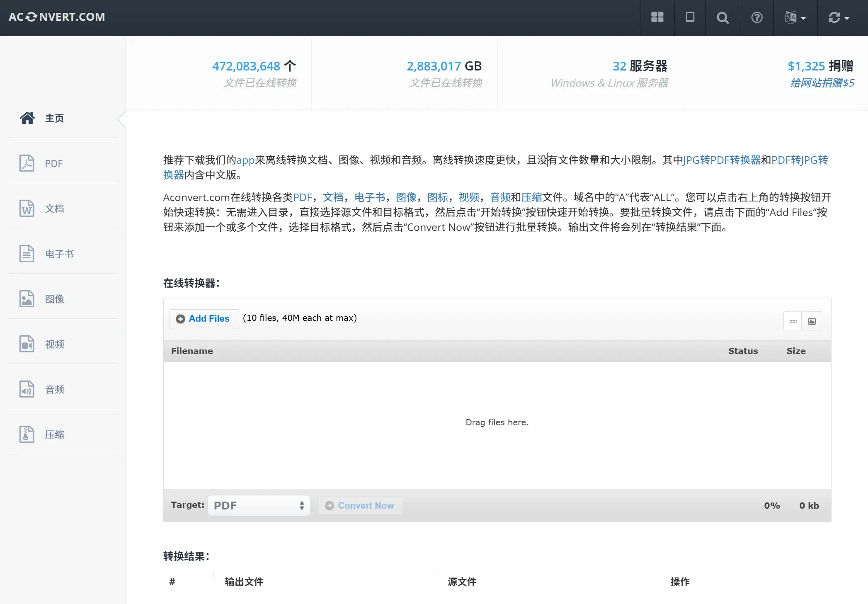This screenshot has width=868, height=604.
Task: Open the Target format PDF dropdown
Action: (x=259, y=505)
